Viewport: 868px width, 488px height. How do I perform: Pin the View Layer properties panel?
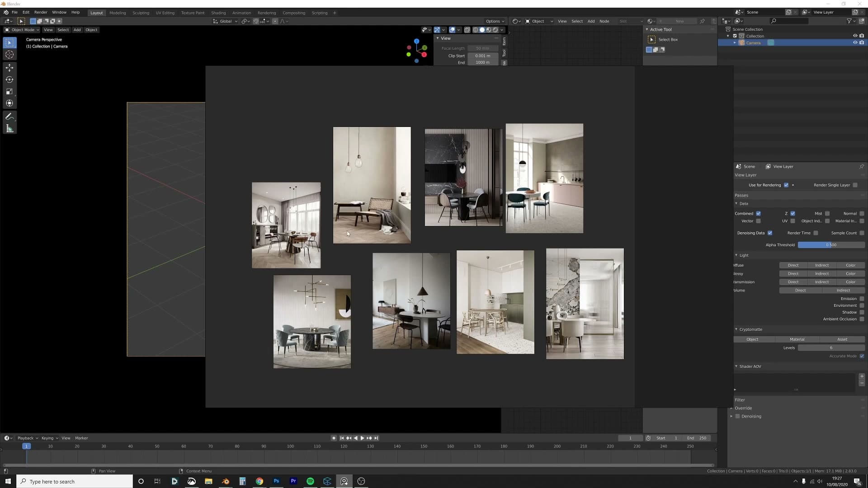(862, 166)
